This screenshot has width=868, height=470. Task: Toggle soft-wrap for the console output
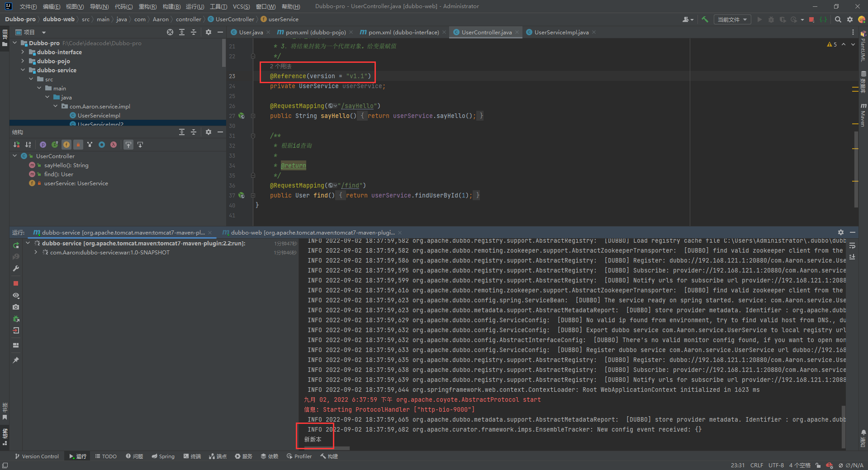tap(852, 245)
